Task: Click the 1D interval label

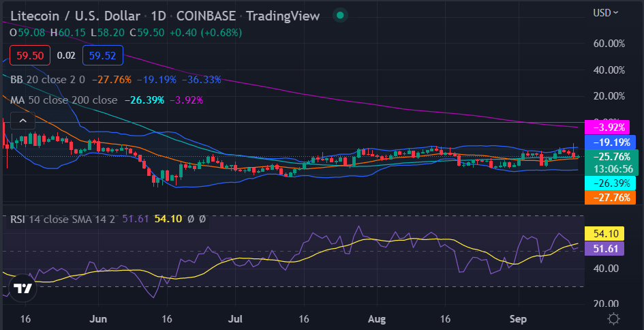Action: click(x=158, y=16)
